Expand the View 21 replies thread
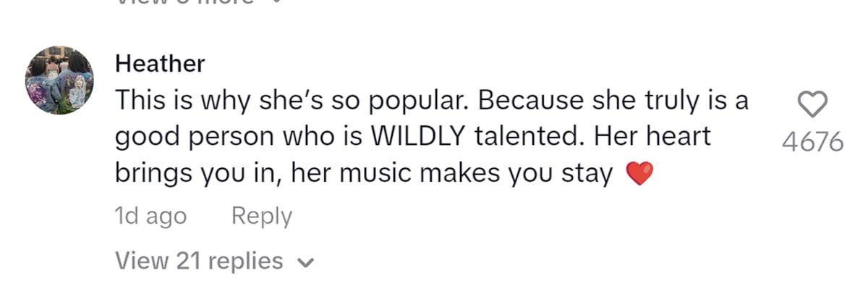The width and height of the screenshot is (868, 292). (199, 260)
